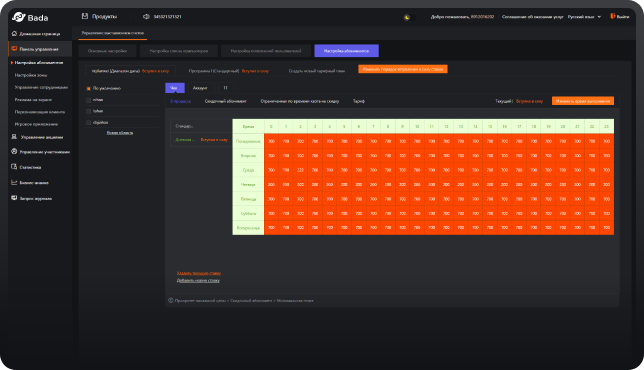The image size is (644, 370).
Task: Open the Аккаунт tab
Action: [x=200, y=88]
